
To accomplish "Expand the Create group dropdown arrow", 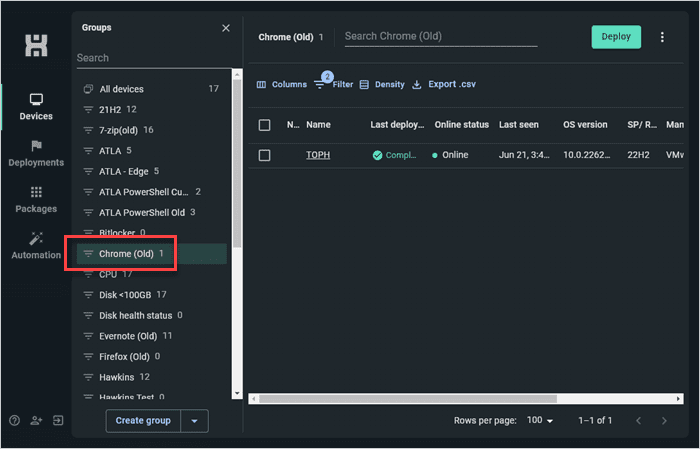I will click(194, 421).
